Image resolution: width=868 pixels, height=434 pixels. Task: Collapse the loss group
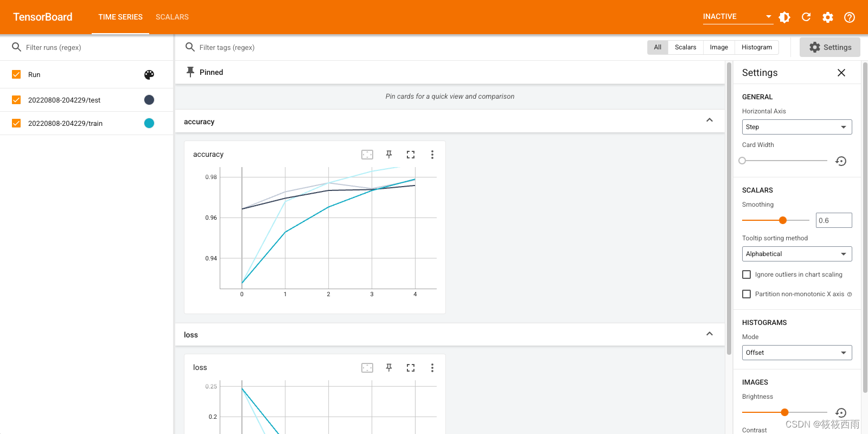click(x=710, y=334)
